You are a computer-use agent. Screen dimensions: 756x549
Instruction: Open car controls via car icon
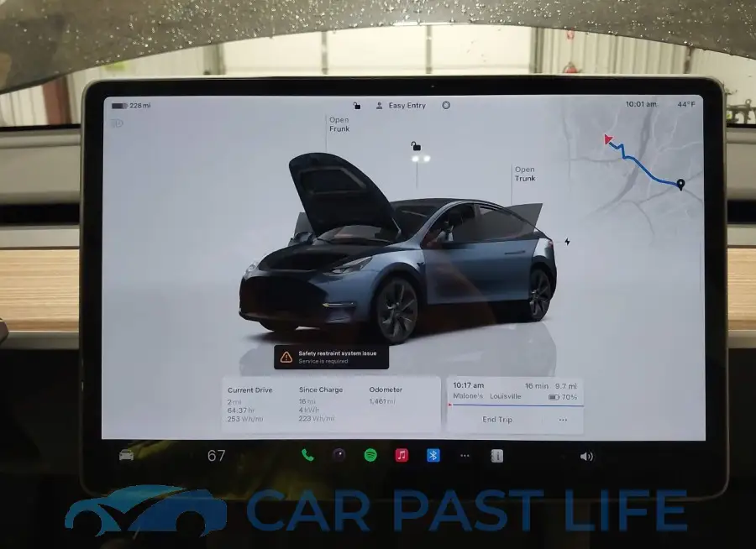point(126,454)
